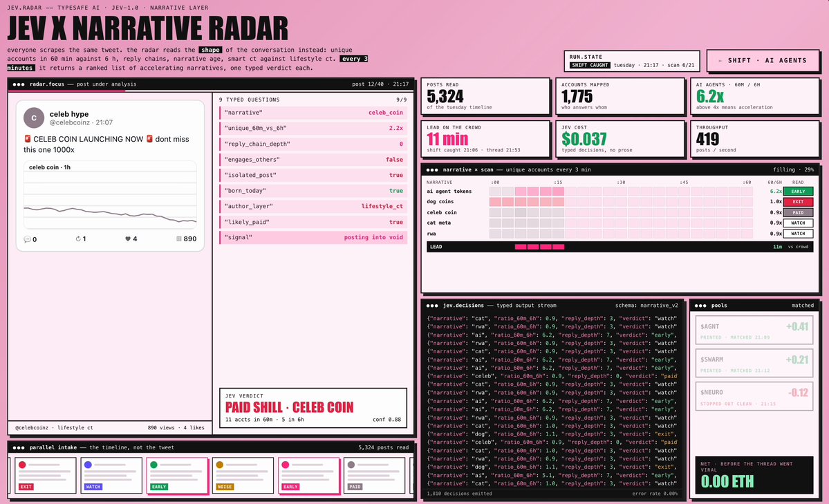Click the THROUGHPUT 419 stat card
829x504 pixels.
click(x=755, y=139)
